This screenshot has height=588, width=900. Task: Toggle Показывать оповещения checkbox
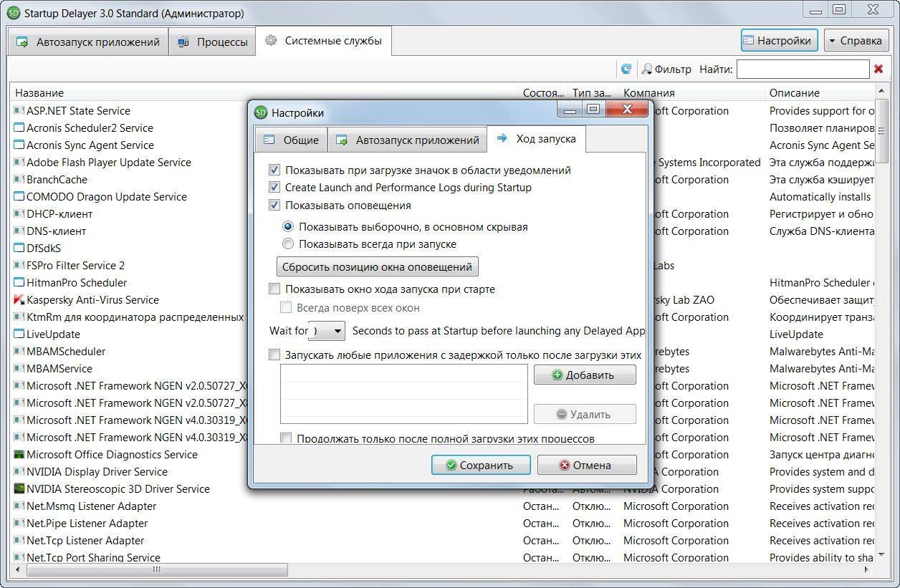pyautogui.click(x=274, y=205)
